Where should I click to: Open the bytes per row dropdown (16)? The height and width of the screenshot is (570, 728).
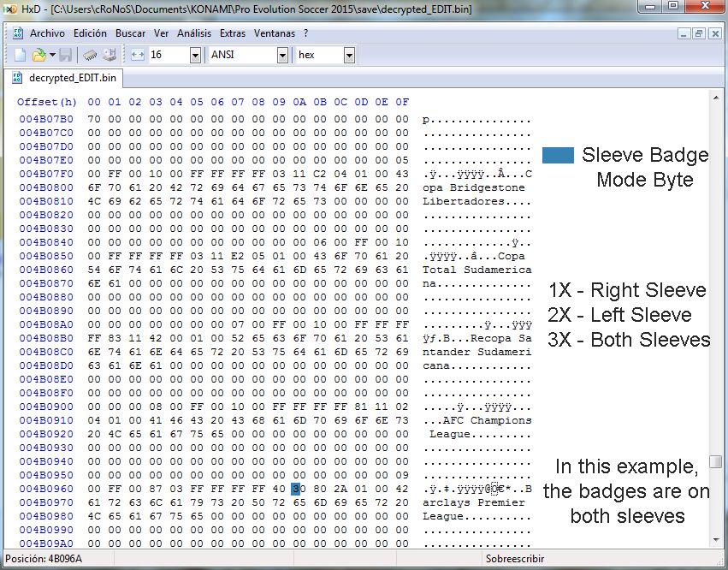(195, 55)
